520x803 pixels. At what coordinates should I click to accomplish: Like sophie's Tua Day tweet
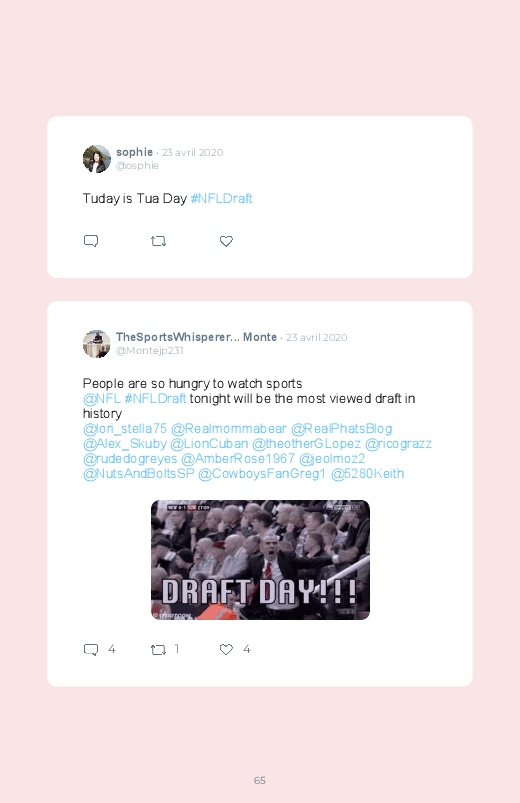226,241
